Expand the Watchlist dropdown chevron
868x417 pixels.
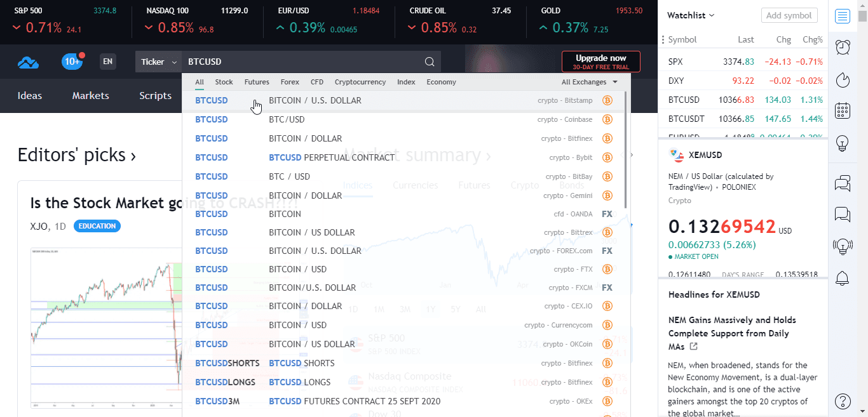pyautogui.click(x=712, y=15)
